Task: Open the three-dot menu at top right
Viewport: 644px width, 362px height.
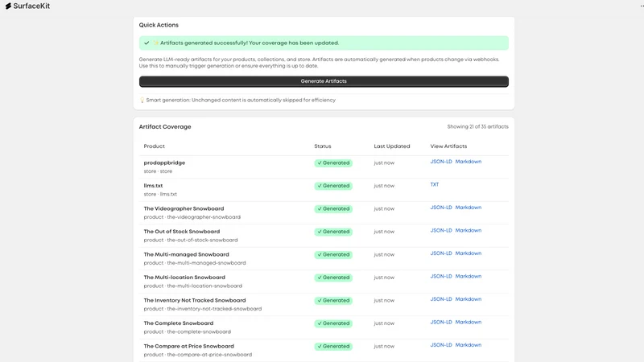Action: (x=642, y=6)
